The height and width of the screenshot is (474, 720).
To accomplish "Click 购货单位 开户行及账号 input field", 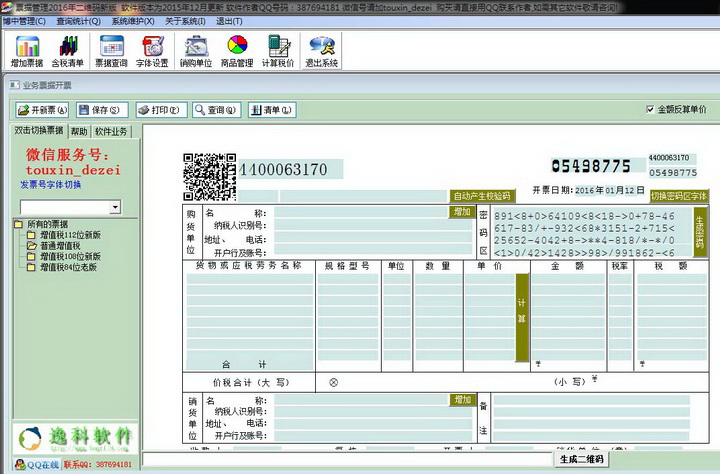I will pyautogui.click(x=373, y=249).
